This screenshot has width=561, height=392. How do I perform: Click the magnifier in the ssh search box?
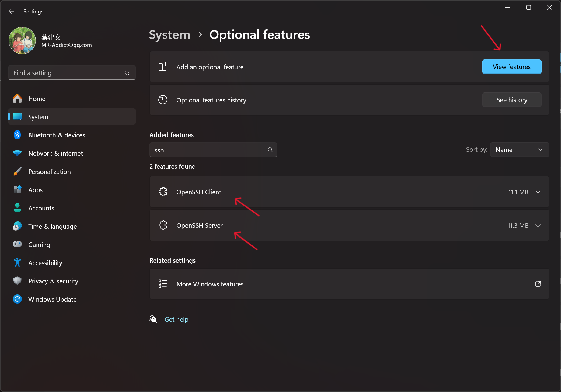[270, 150]
